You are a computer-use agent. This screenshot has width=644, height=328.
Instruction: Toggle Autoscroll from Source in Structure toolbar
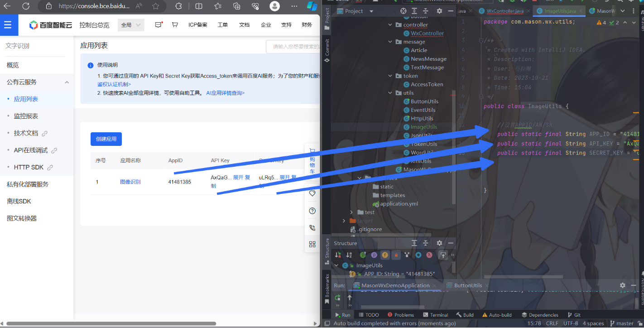tap(443, 255)
